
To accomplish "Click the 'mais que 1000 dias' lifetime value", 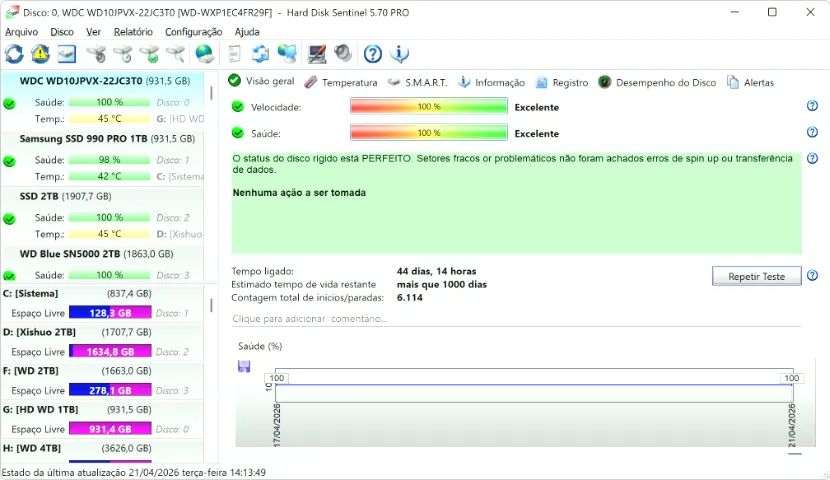I will [x=441, y=284].
